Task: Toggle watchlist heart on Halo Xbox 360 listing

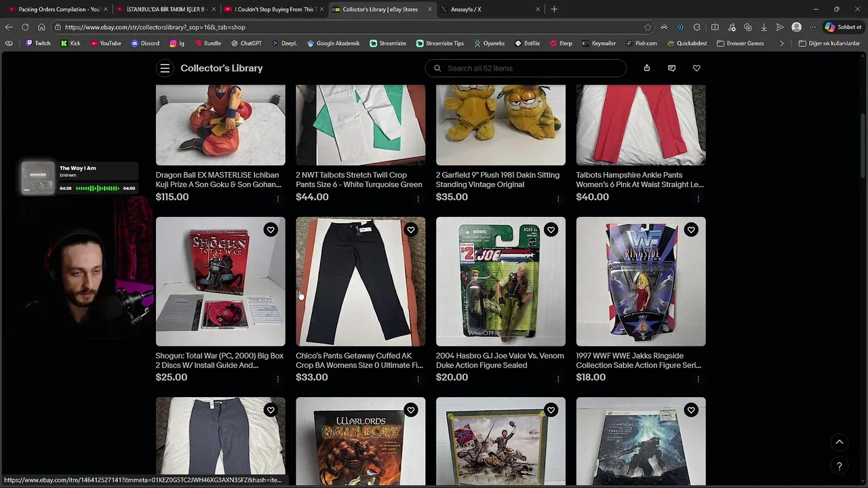Action: pos(691,410)
